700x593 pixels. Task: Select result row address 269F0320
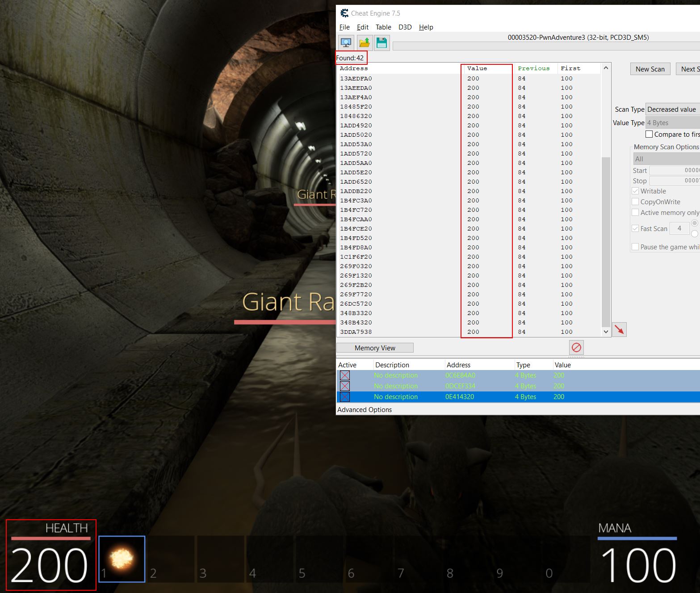[469, 266]
